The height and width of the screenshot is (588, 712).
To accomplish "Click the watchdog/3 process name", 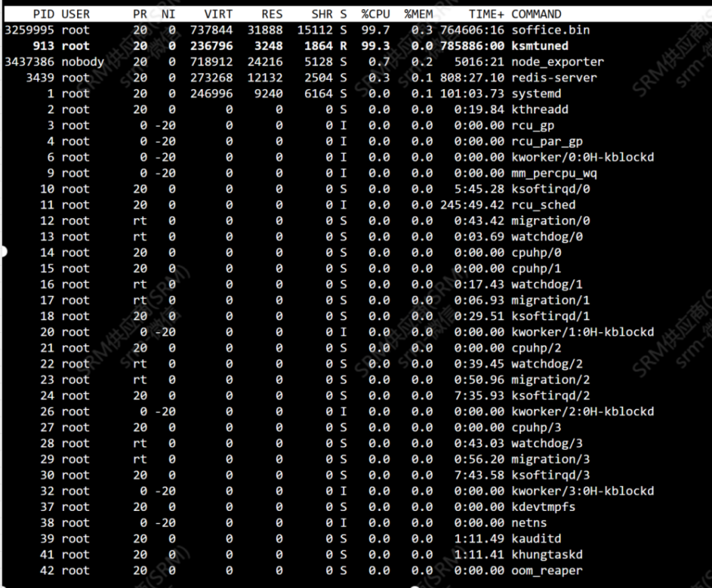I will click(x=547, y=443).
